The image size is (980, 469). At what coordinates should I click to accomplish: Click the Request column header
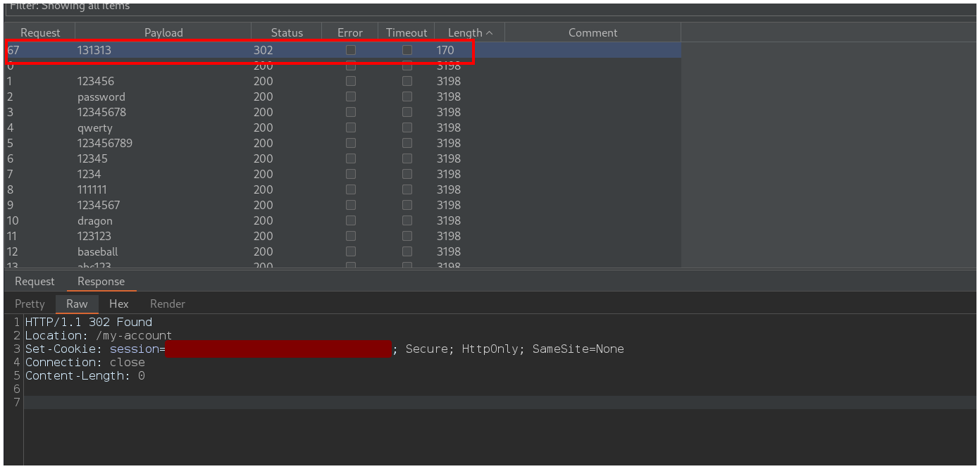coord(40,32)
